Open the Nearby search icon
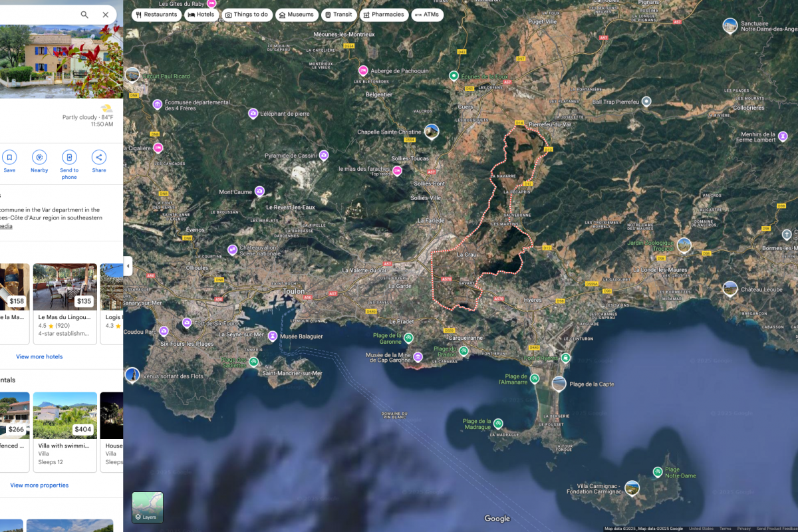 pyautogui.click(x=39, y=158)
